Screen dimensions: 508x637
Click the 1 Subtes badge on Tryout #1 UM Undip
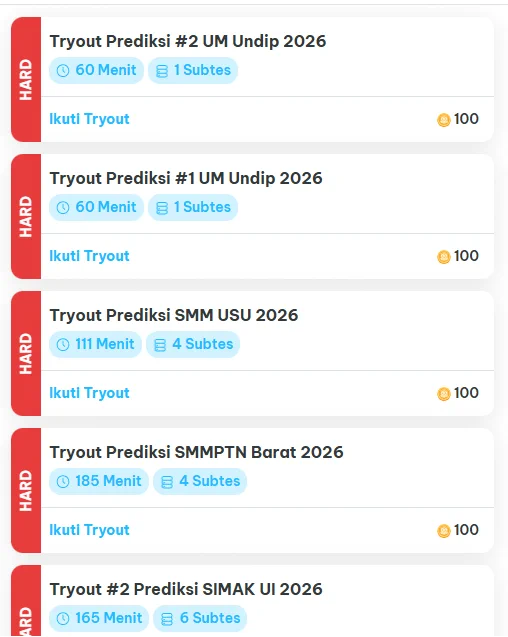[193, 207]
